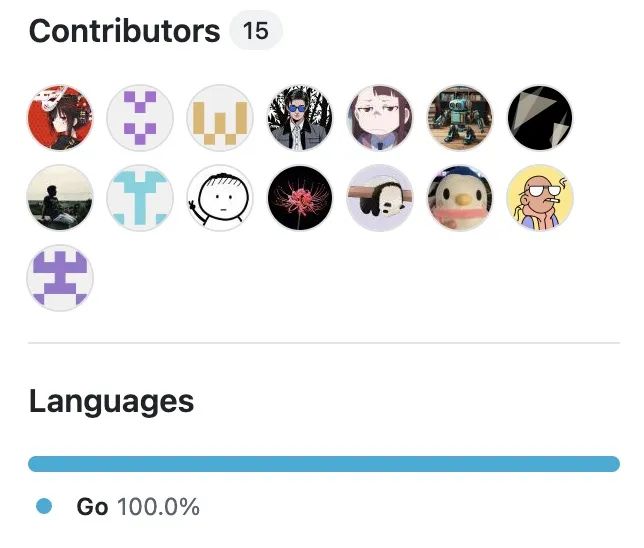Screen dimensions: 644x548
Task: Open the person sitting outdoors photo avatar
Action: coord(60,198)
